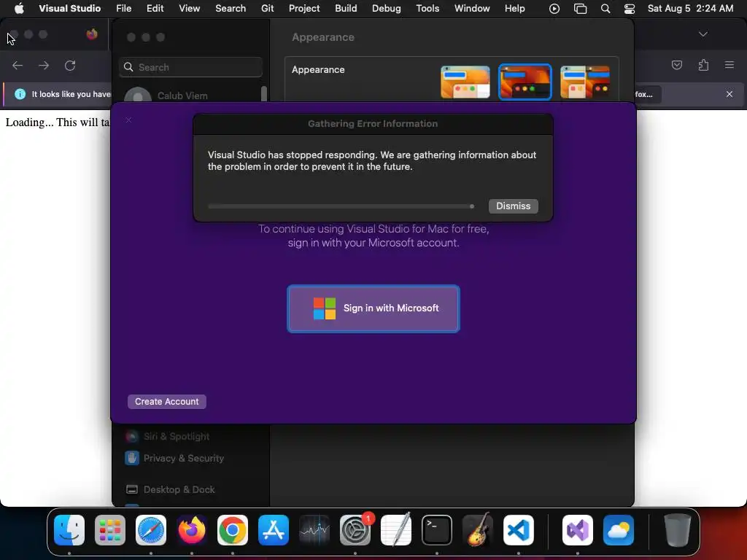The width and height of the screenshot is (747, 560).
Task: Click the error gathering progress bar
Action: [341, 206]
